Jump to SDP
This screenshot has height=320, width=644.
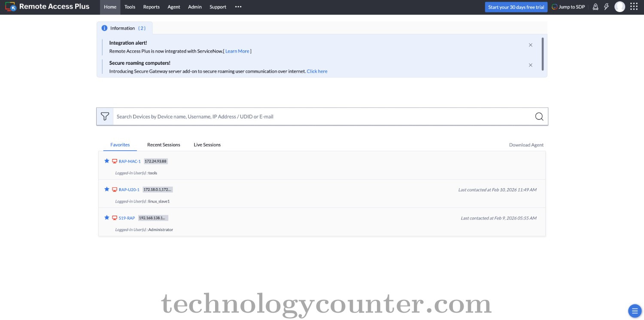[568, 7]
